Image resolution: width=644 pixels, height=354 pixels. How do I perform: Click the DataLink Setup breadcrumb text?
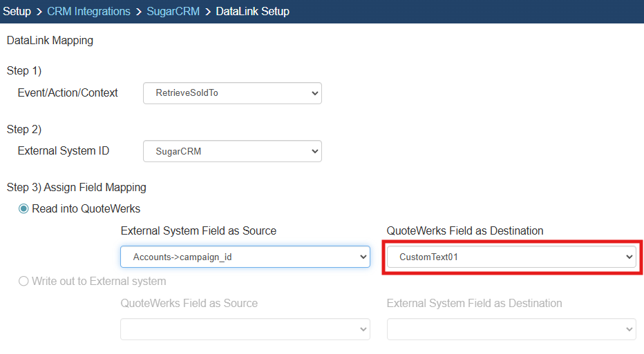[252, 12]
